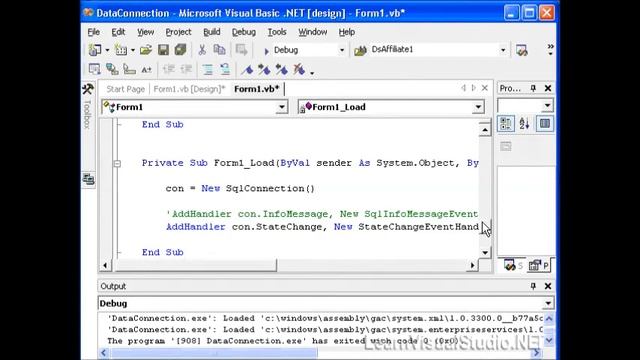This screenshot has width=640, height=360.
Task: Open the File menu
Action: (93, 32)
